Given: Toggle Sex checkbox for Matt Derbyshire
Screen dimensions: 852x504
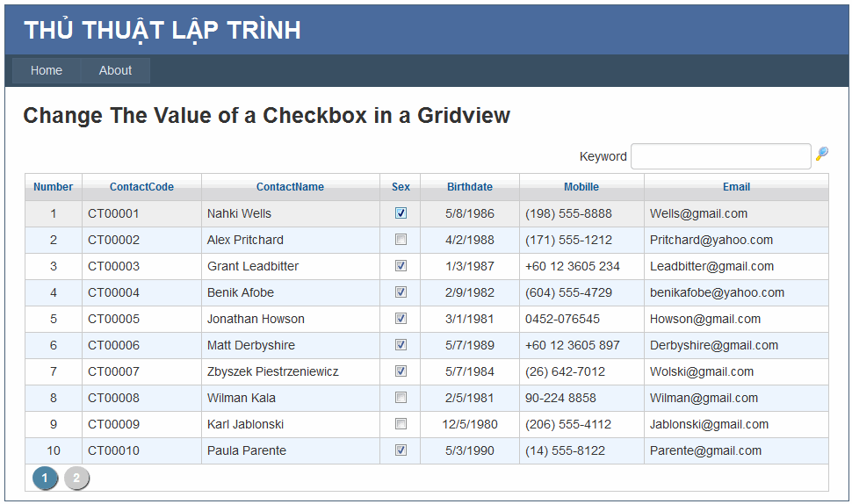Looking at the screenshot, I should [401, 345].
